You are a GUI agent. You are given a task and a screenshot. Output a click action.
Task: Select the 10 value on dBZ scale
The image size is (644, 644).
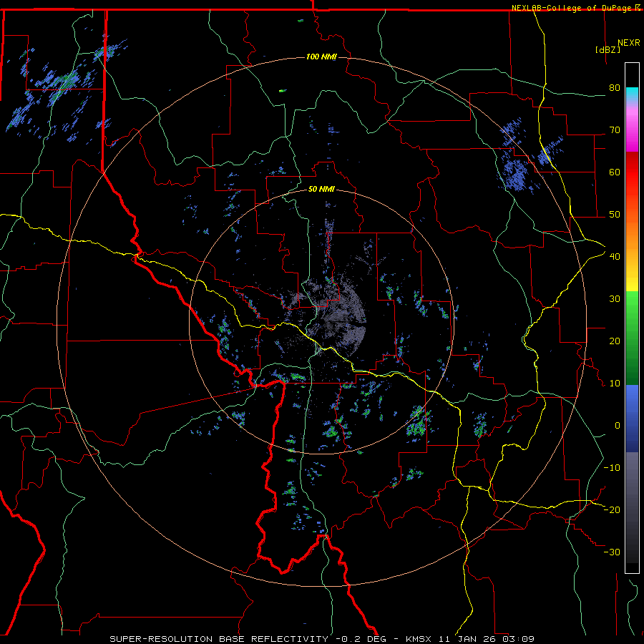pyautogui.click(x=615, y=384)
